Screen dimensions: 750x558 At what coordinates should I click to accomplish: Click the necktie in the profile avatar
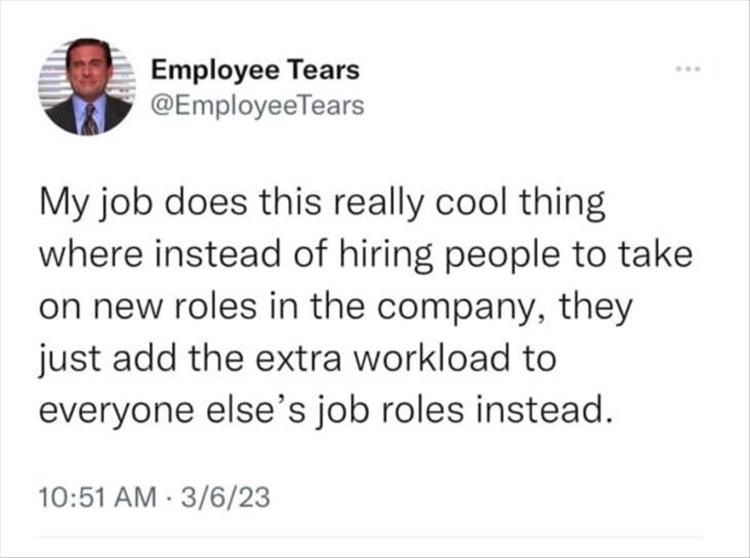point(90,119)
